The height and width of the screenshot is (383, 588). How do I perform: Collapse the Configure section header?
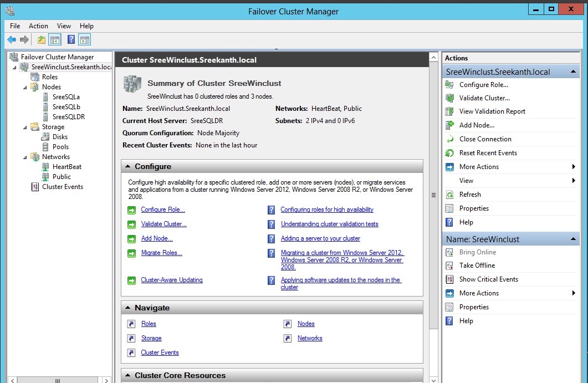click(x=128, y=166)
